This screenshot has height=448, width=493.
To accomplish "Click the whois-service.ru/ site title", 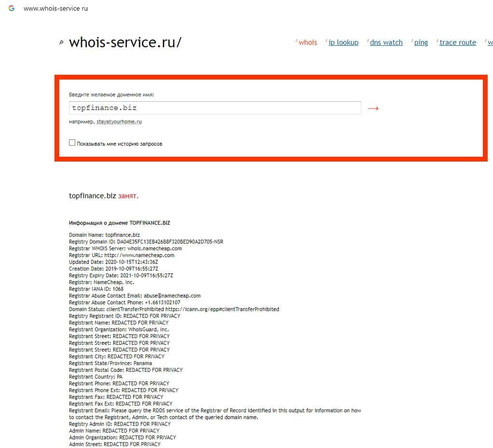I will [x=125, y=42].
